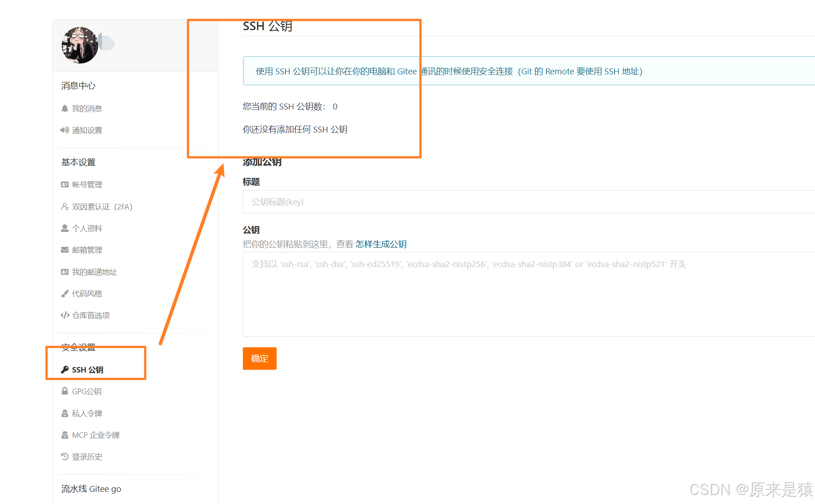Image resolution: width=815 pixels, height=504 pixels.
Task: Open the 私人令牌 page
Action: coord(87,413)
